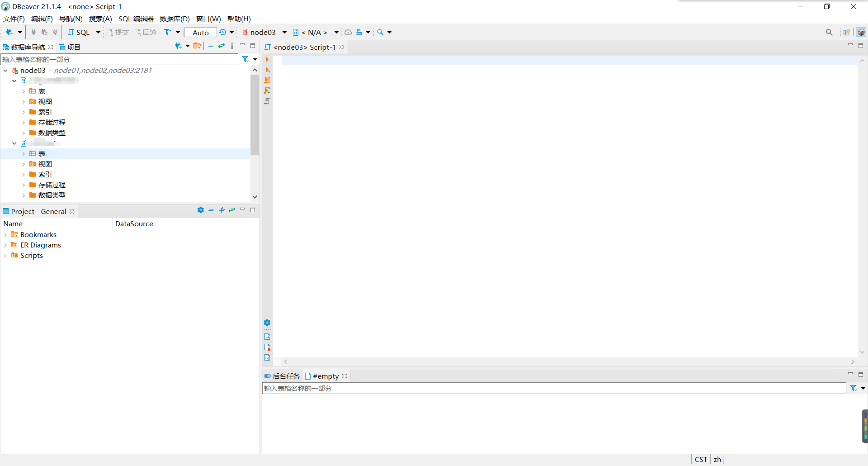The width and height of the screenshot is (868, 466).
Task: Click the disconnect icon in main toolbar
Action: click(x=55, y=32)
